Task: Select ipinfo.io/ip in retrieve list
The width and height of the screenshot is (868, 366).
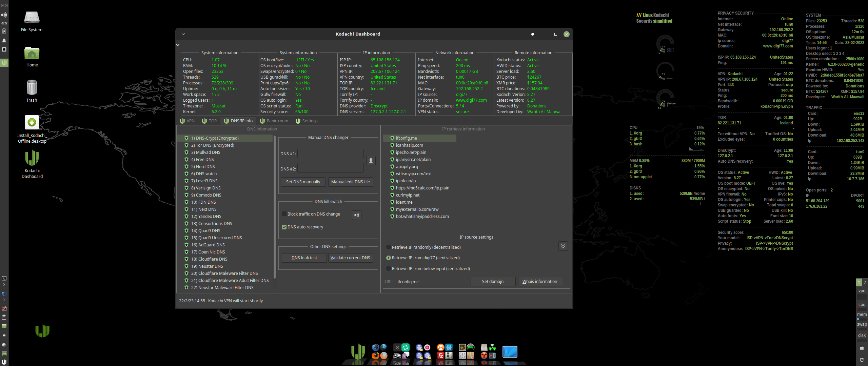Action: (x=419, y=181)
